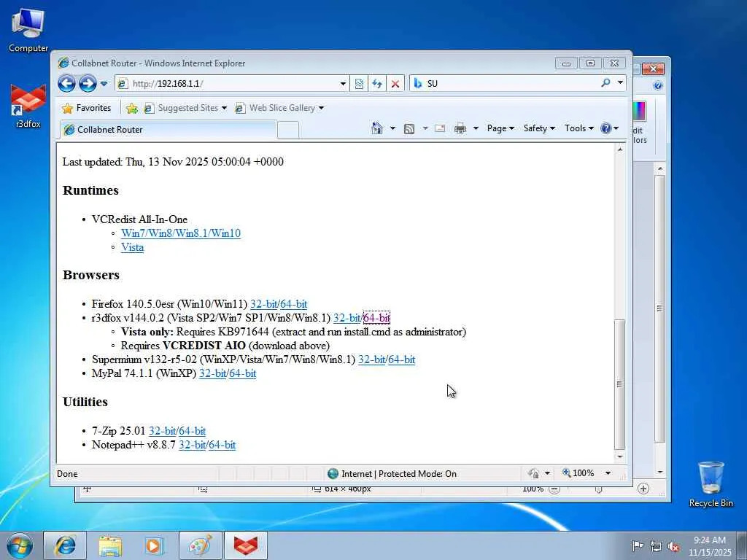This screenshot has height=560, width=747.
Task: Expand the Home button dropdown arrow
Action: coord(392,128)
